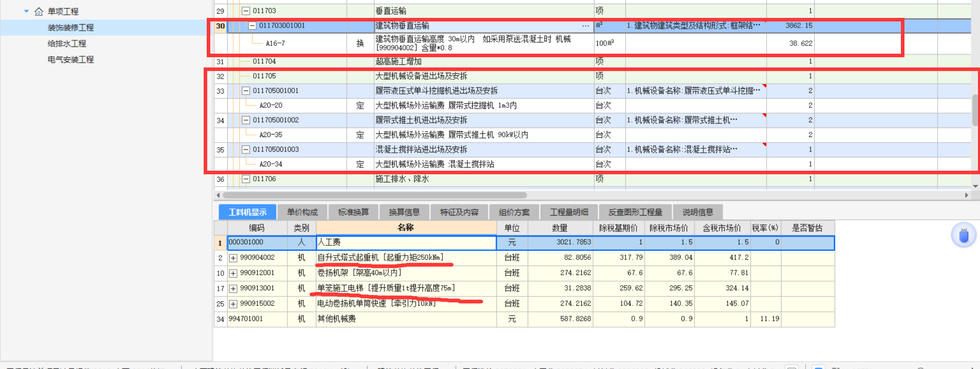Click the 数量 column header
The width and height of the screenshot is (980, 369).
(560, 227)
